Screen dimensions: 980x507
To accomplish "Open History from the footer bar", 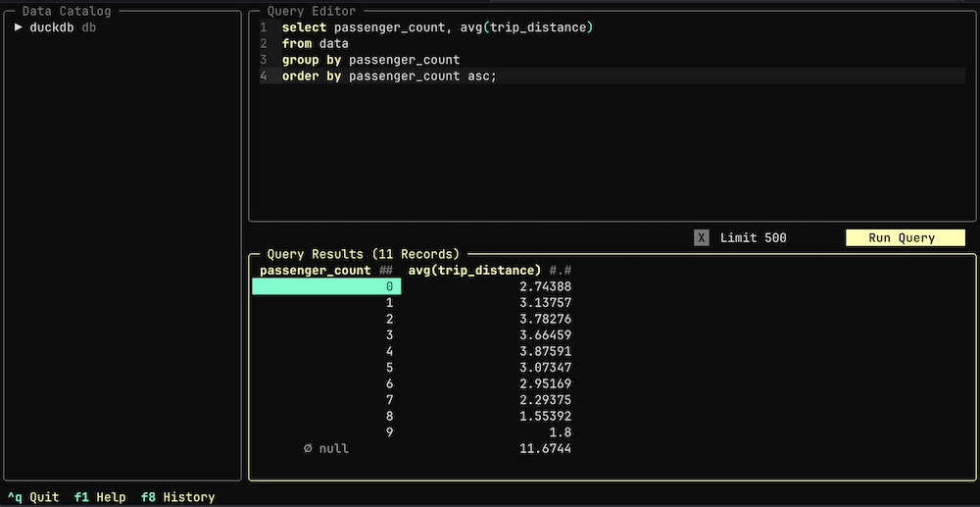I will pos(177,497).
